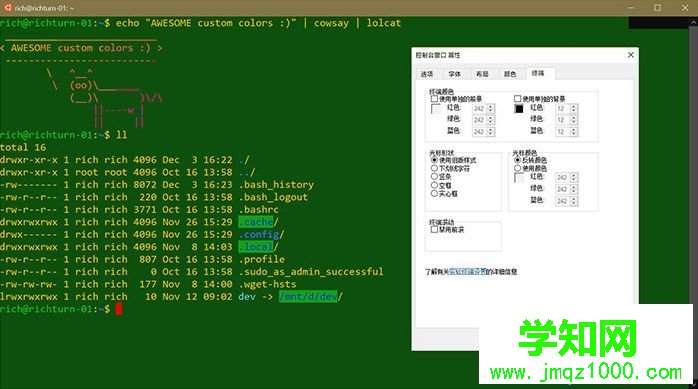698x389 pixels.
Task: Click the .bash_history file name in the listing
Action: 276,184
